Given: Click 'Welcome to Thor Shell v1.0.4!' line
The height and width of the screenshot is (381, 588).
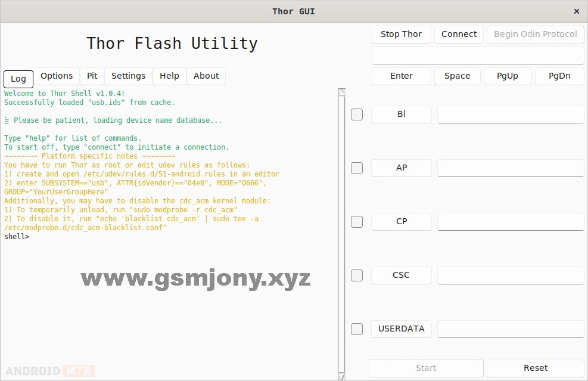Looking at the screenshot, I should click(x=64, y=94).
